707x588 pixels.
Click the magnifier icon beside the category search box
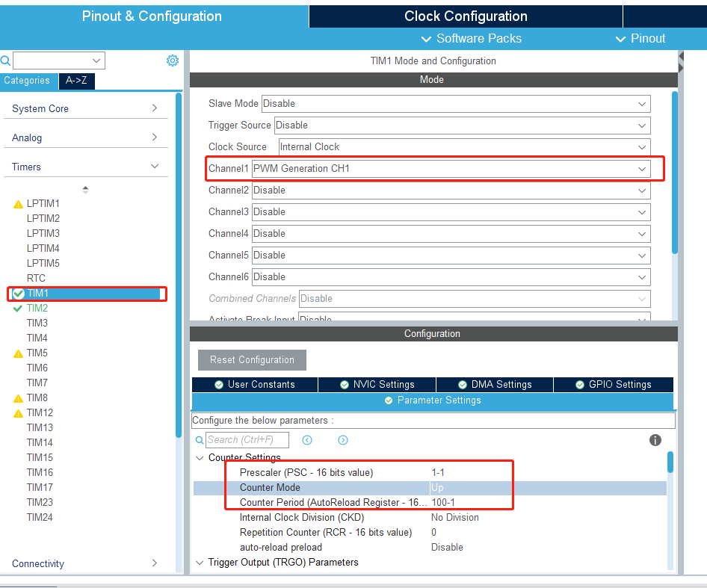(x=5, y=61)
